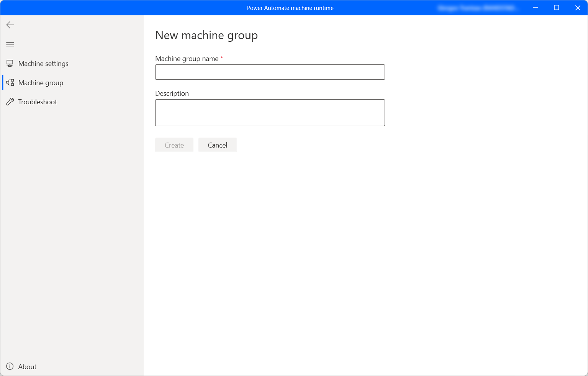Cancel new machine group creation
The width and height of the screenshot is (588, 376).
click(218, 145)
